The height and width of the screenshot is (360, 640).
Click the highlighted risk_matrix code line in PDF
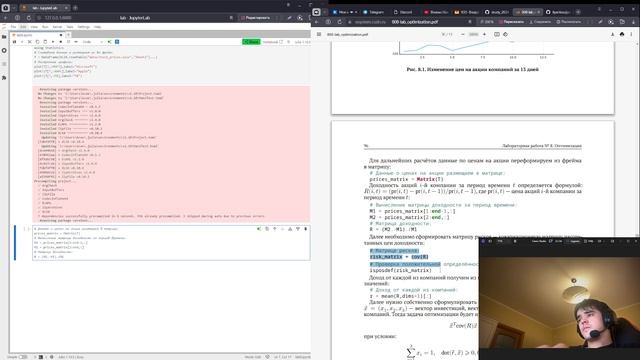(x=399, y=257)
